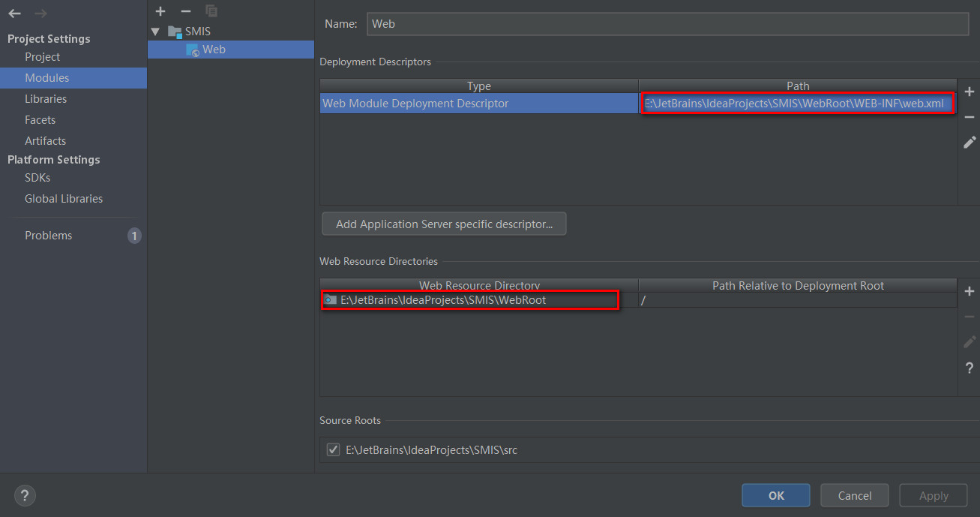
Task: Click the web.xml path cell
Action: tap(798, 104)
